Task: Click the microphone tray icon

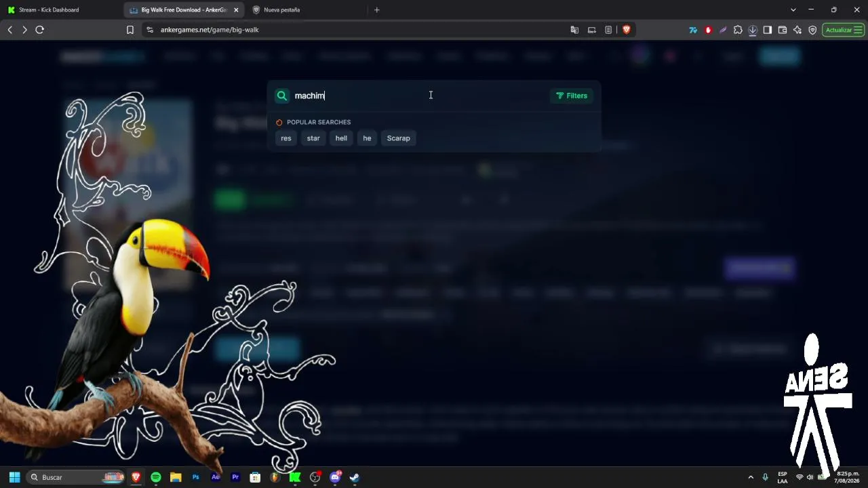Action: [766, 477]
